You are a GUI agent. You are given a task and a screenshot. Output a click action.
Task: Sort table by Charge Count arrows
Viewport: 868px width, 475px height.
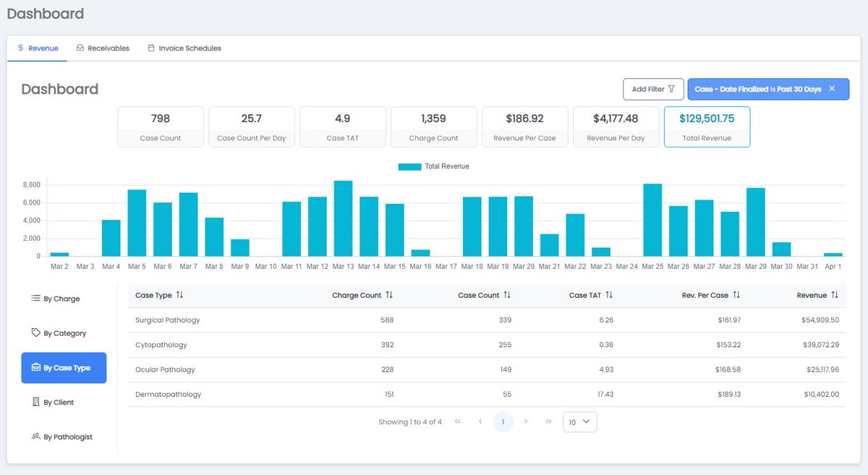389,295
